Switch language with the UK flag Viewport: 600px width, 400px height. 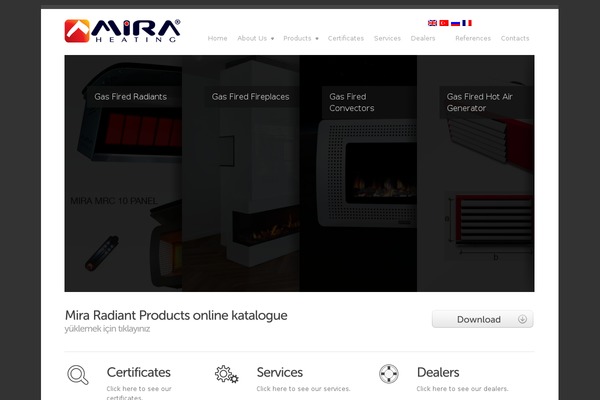(432, 23)
